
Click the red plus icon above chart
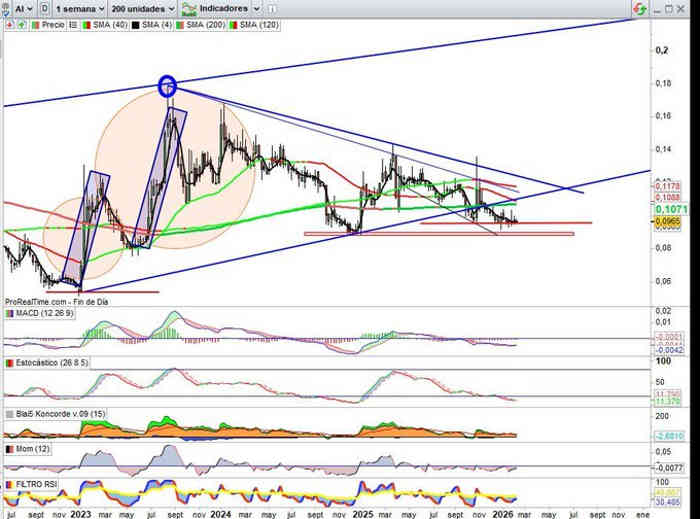(x=9, y=23)
